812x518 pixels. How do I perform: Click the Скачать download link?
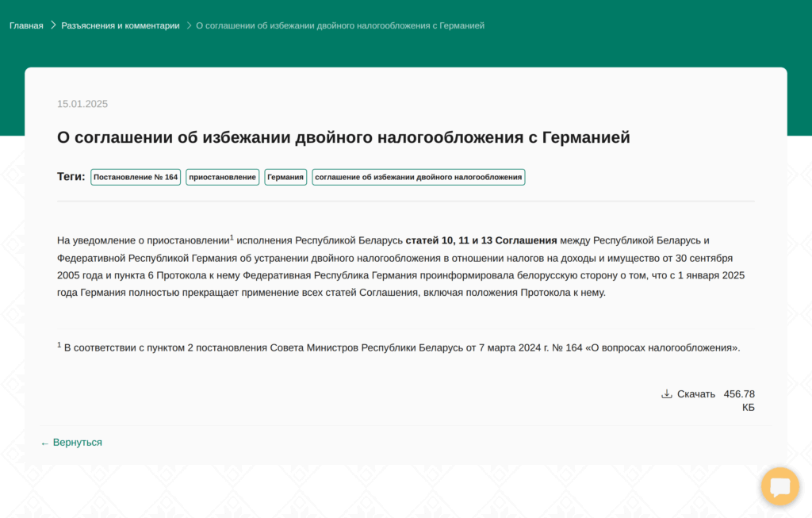click(695, 394)
